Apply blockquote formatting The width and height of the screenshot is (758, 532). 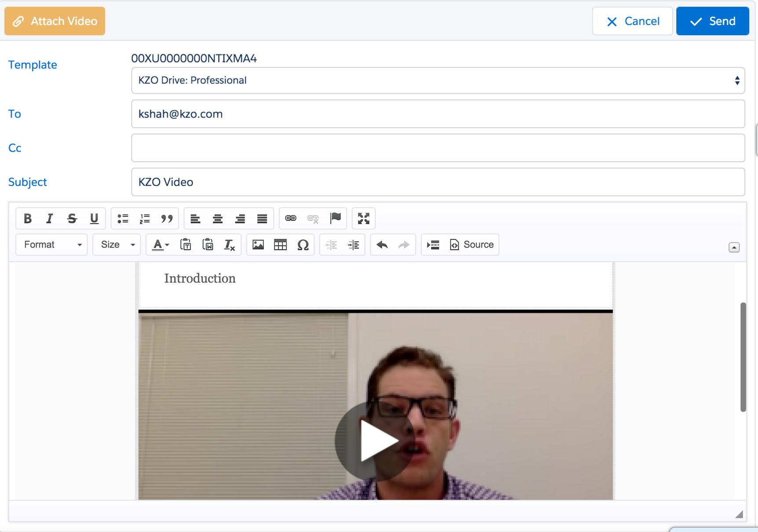167,218
